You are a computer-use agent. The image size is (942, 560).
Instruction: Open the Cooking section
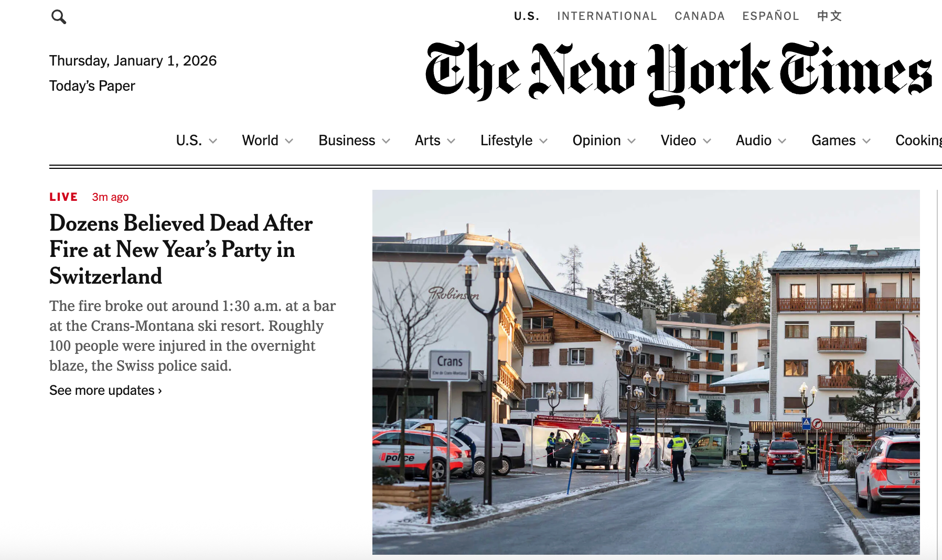(x=918, y=141)
